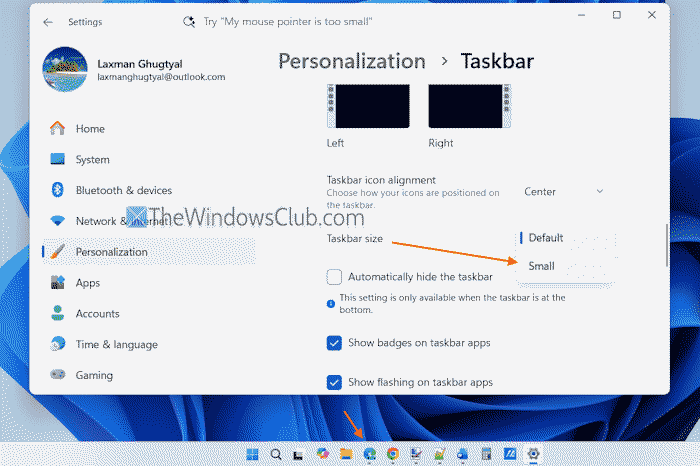This screenshot has height=466, width=700.
Task: Go back with the Settings back arrow
Action: click(48, 22)
